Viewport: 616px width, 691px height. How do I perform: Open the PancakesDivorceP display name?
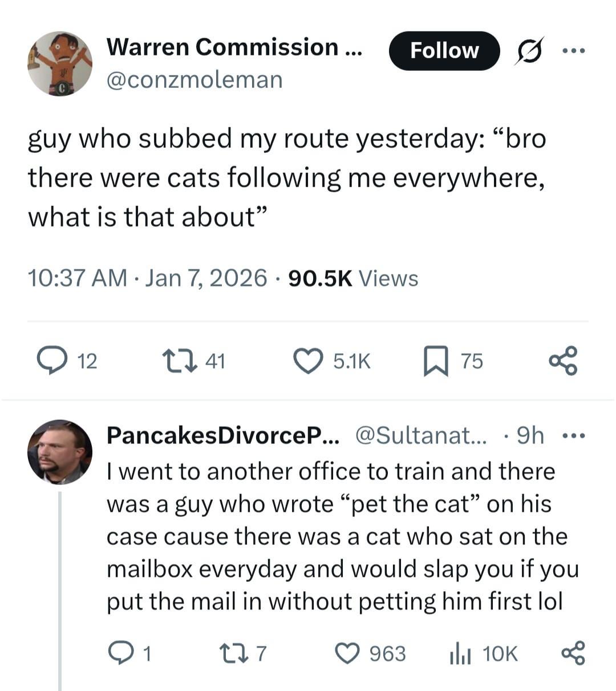pyautogui.click(x=223, y=436)
